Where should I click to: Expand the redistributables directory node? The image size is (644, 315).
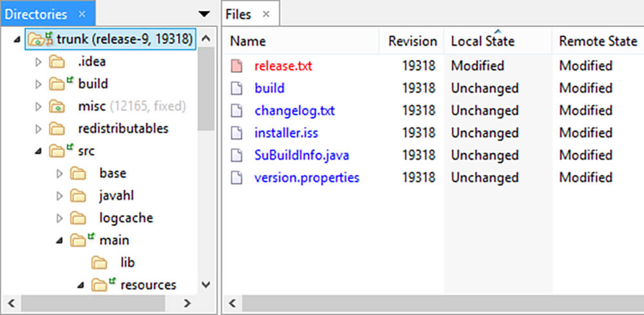click(x=38, y=129)
